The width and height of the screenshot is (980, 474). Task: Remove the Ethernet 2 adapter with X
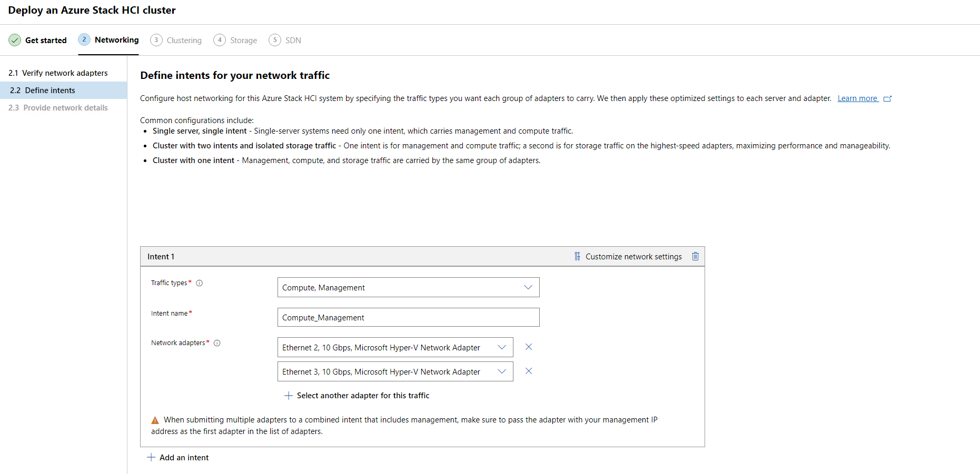click(x=529, y=347)
